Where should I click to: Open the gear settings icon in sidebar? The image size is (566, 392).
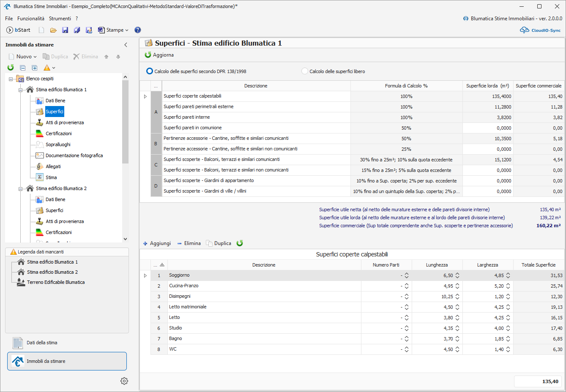124,381
